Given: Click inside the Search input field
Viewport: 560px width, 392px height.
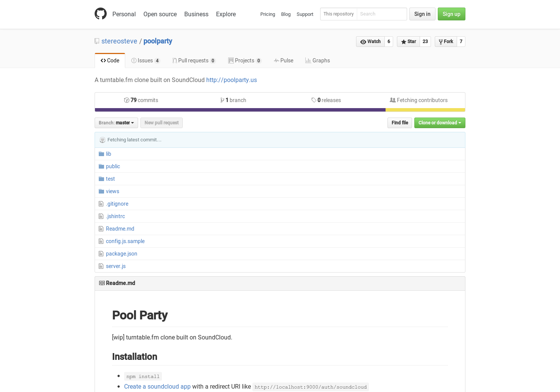Looking at the screenshot, I should [381, 14].
